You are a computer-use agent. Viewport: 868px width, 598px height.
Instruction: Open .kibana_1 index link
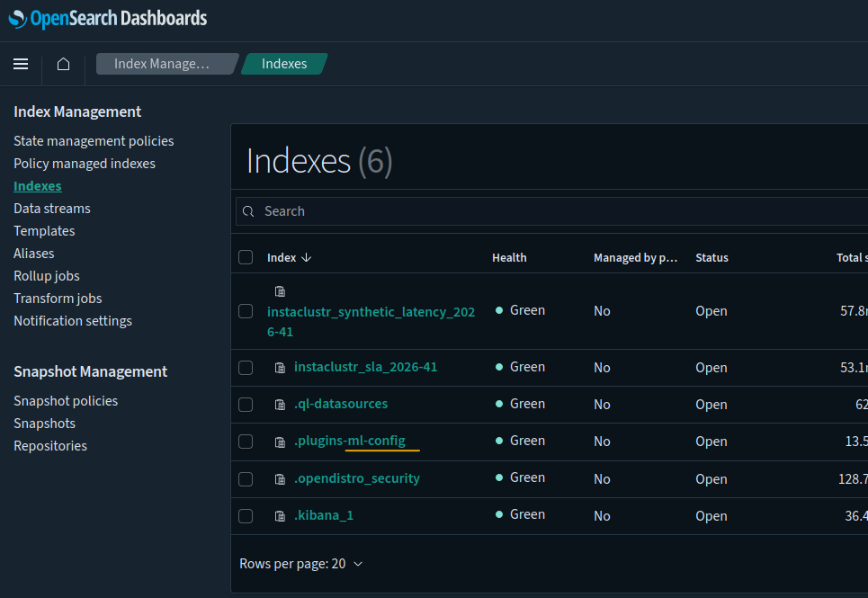[x=323, y=515]
